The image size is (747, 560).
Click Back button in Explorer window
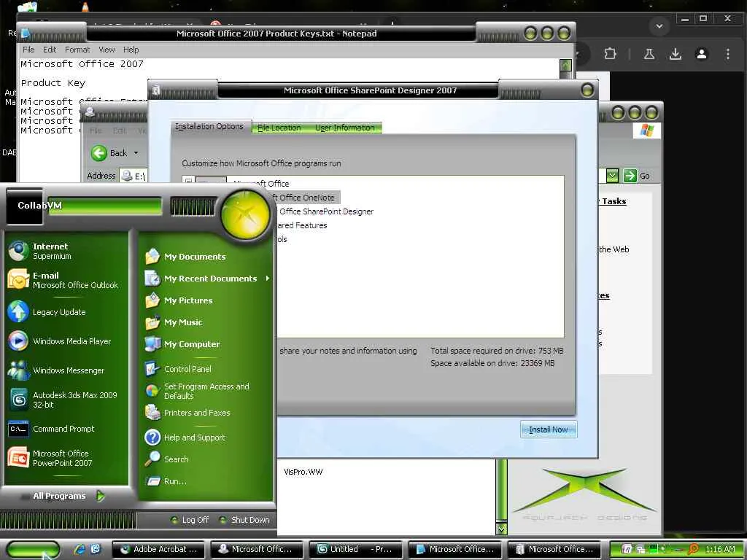pos(109,153)
